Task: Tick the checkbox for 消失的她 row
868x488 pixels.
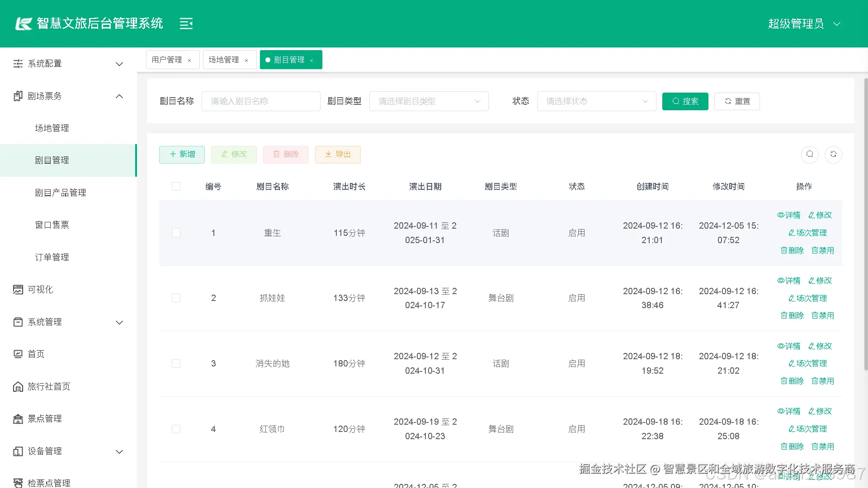Action: coord(176,364)
